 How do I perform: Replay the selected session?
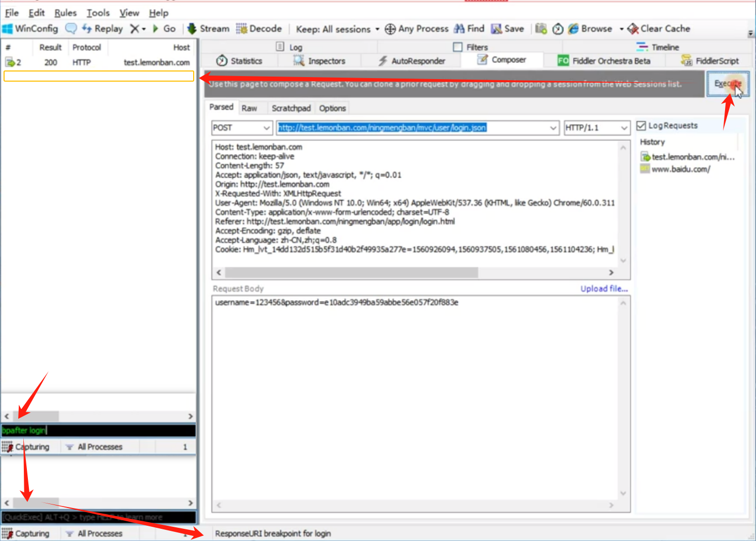pos(102,28)
